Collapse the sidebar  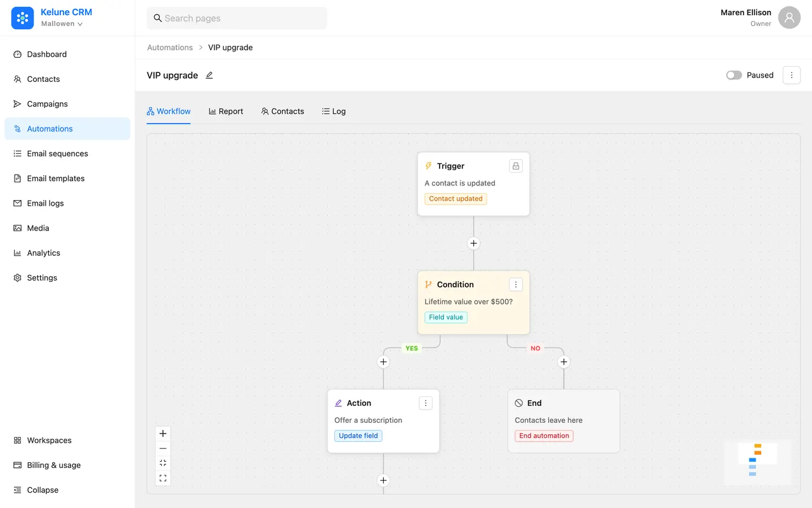point(67,490)
